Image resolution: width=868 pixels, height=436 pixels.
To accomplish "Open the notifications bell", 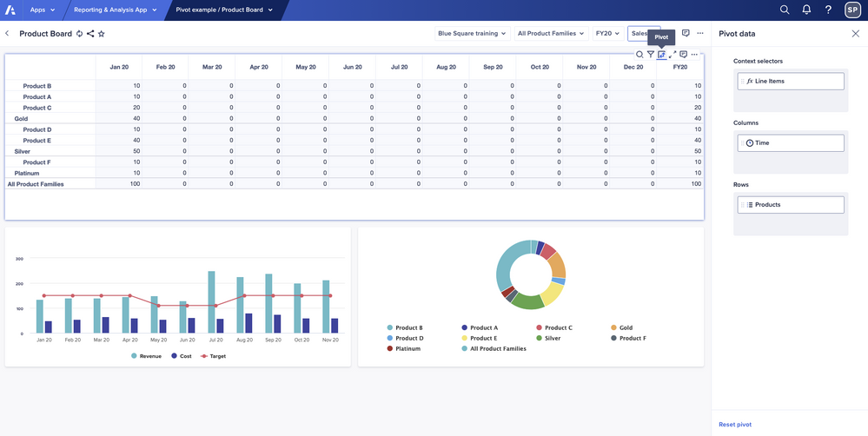I will [806, 10].
